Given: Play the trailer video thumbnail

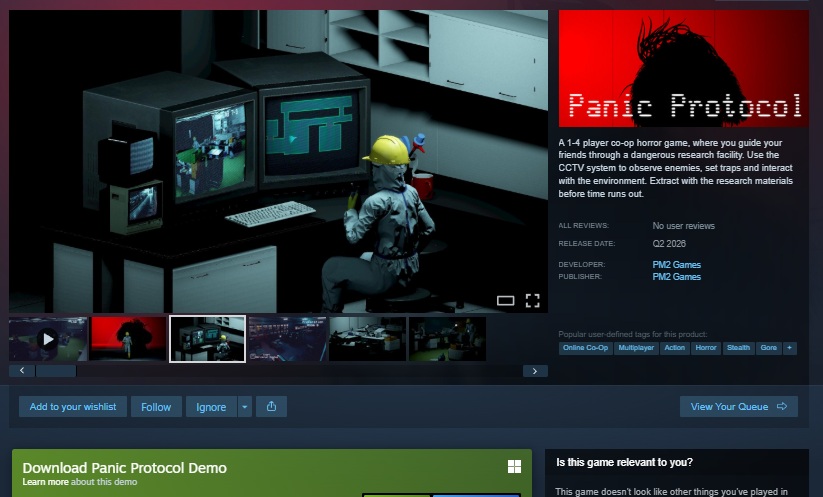Looking at the screenshot, I should point(48,339).
